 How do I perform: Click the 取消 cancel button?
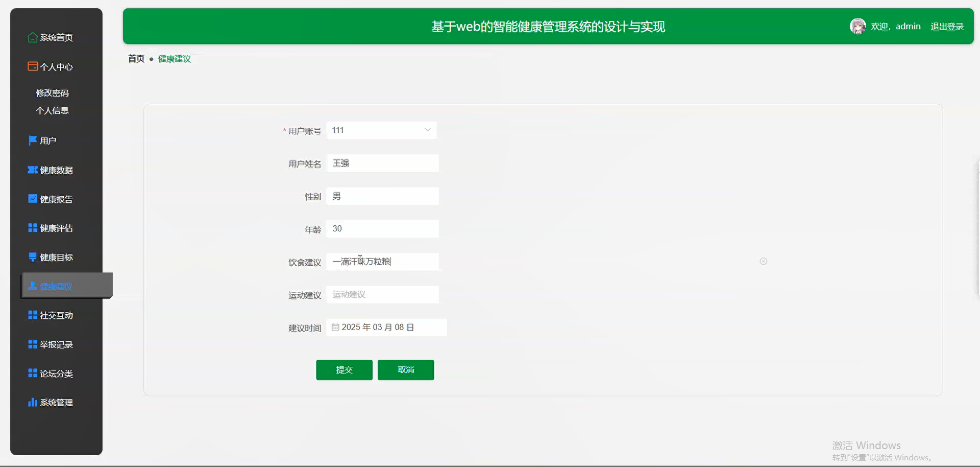tap(405, 369)
